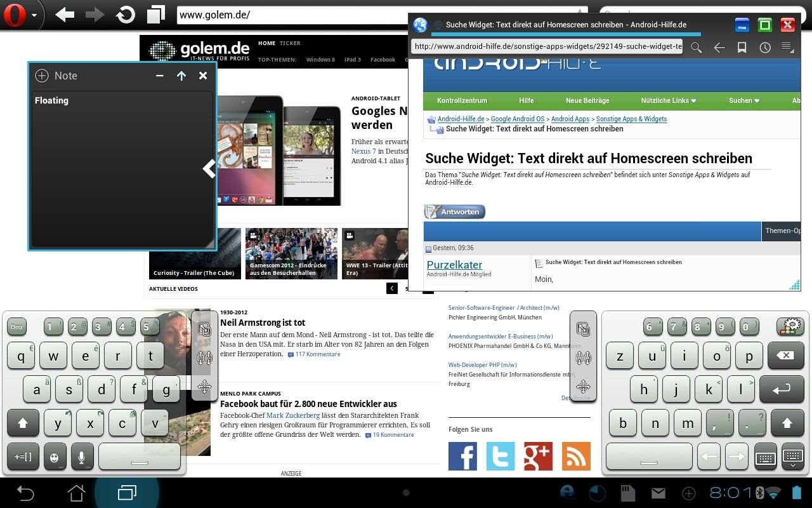This screenshot has width=812, height=508.
Task: Hide keyboard with the keyboard-down key
Action: [793, 457]
